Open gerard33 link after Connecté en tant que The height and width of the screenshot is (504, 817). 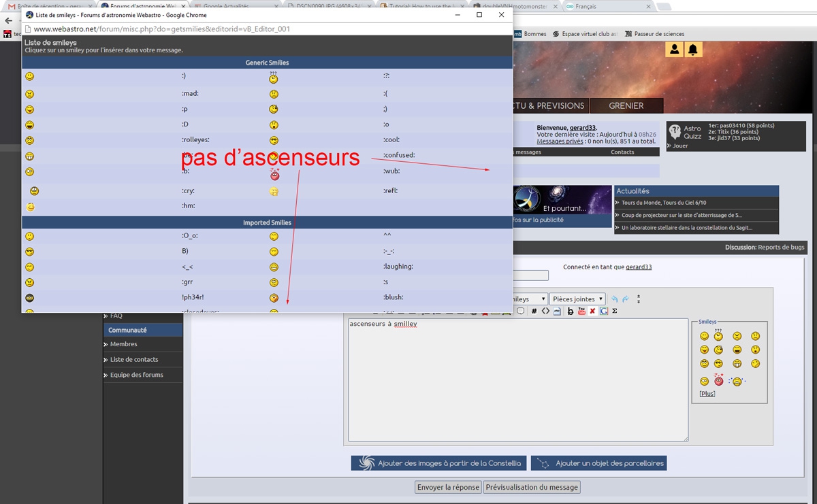tap(639, 267)
